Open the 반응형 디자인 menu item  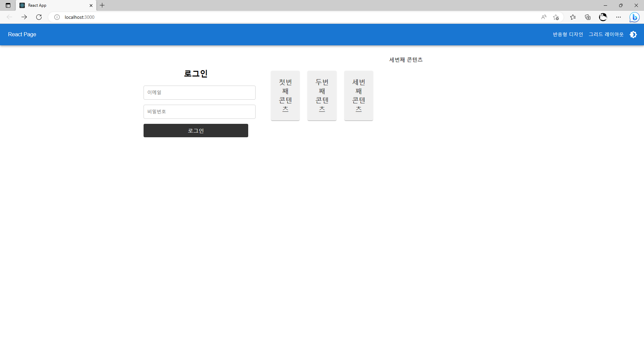[568, 35]
